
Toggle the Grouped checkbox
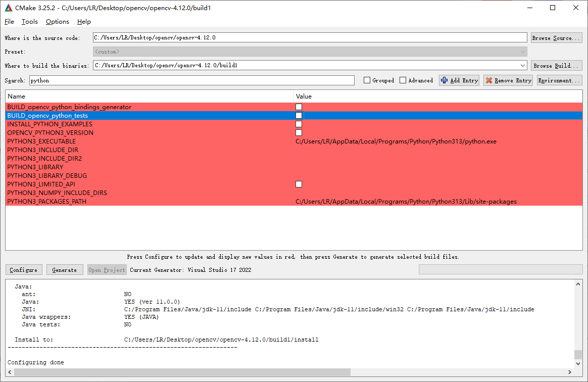(x=367, y=80)
